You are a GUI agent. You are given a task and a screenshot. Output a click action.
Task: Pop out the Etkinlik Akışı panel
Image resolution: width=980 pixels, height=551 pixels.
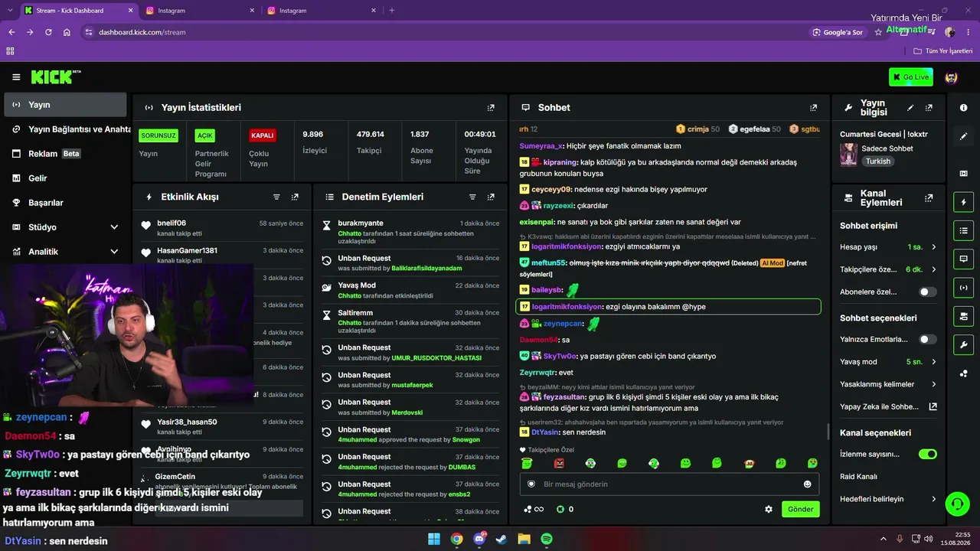295,197
